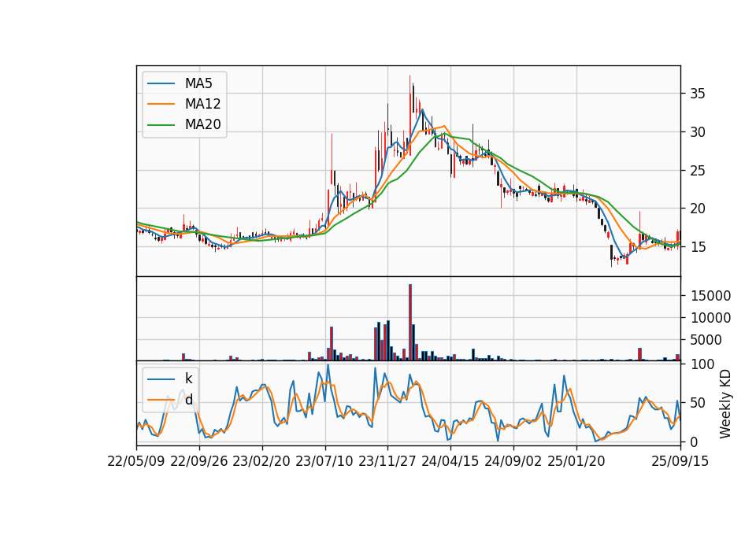Click the MA5 legend label
This screenshot has height=543, width=756.
(198, 83)
